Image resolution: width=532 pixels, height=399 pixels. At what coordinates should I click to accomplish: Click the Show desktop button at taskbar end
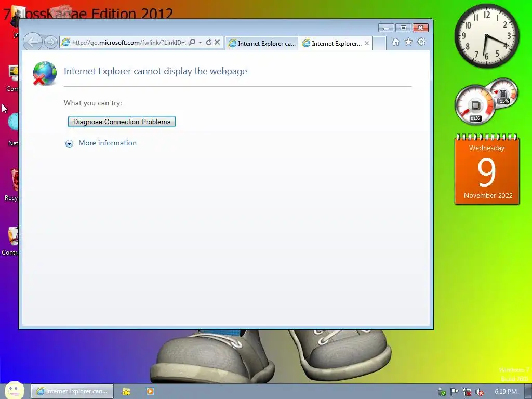click(528, 392)
